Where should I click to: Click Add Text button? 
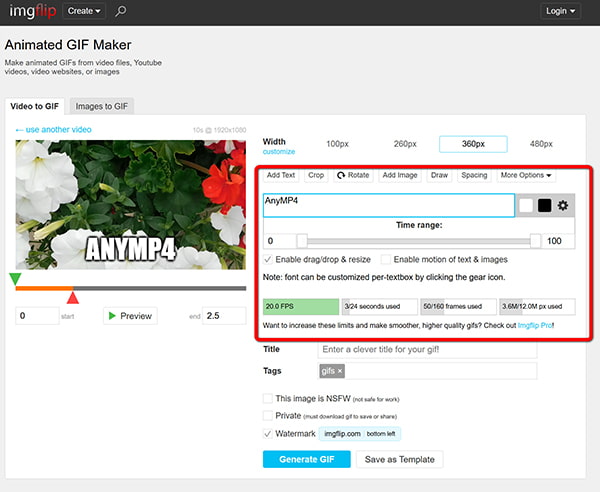[x=281, y=175]
